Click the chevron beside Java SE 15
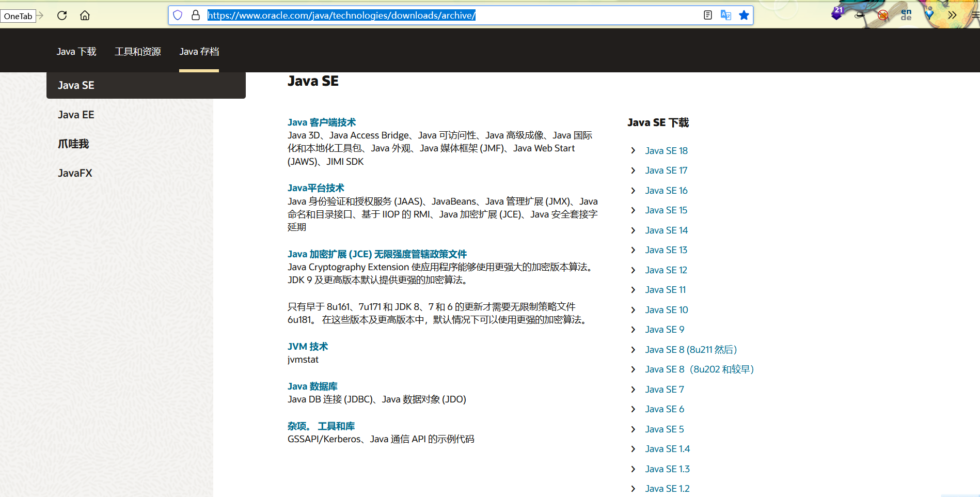This screenshot has height=497, width=980. pyautogui.click(x=633, y=210)
